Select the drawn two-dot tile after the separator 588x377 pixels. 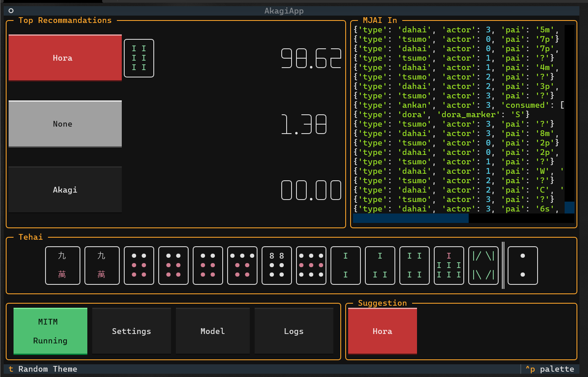click(x=523, y=266)
